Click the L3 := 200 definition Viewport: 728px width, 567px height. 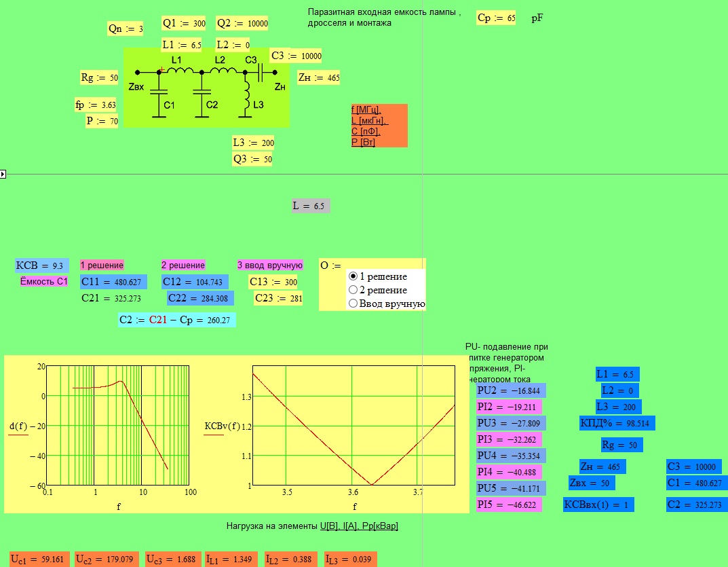point(254,143)
